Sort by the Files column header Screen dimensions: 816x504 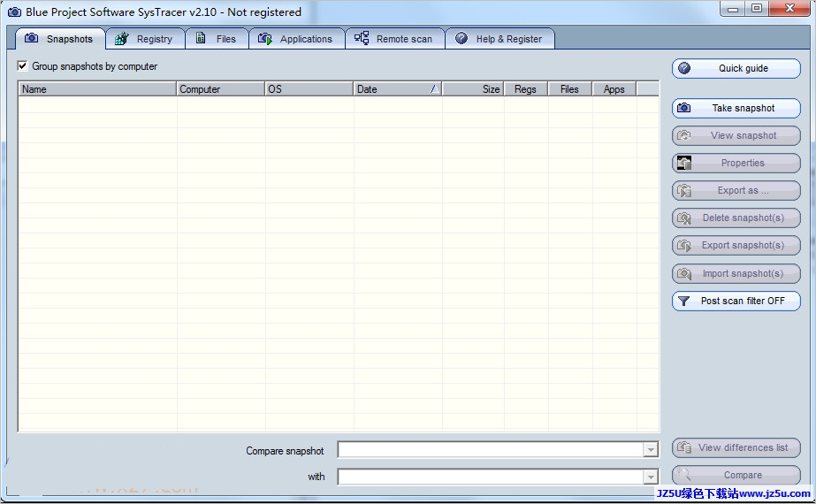570,89
